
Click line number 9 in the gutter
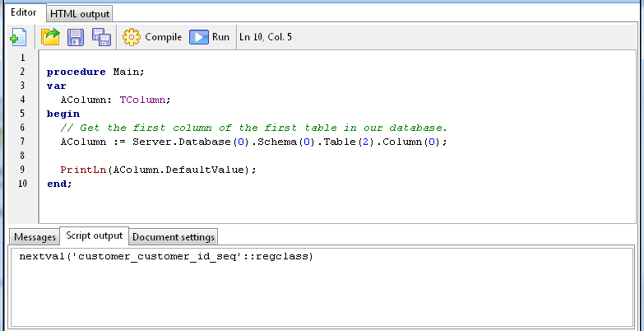(x=22, y=170)
